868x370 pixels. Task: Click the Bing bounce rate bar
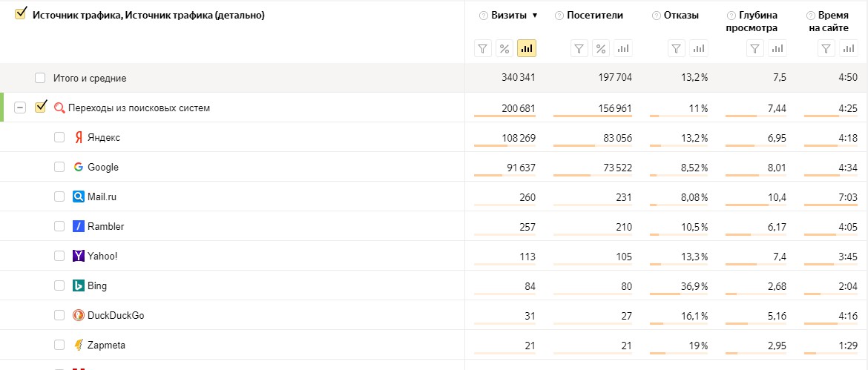[665, 294]
